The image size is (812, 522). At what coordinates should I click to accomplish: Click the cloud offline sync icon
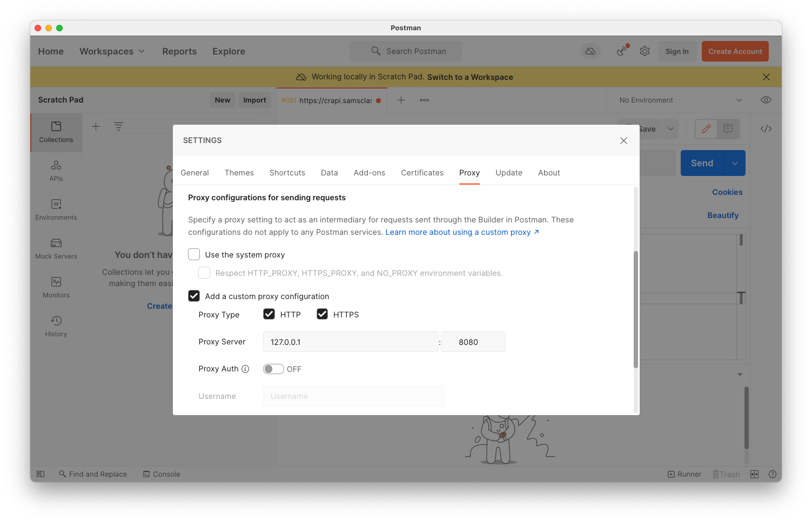point(590,51)
